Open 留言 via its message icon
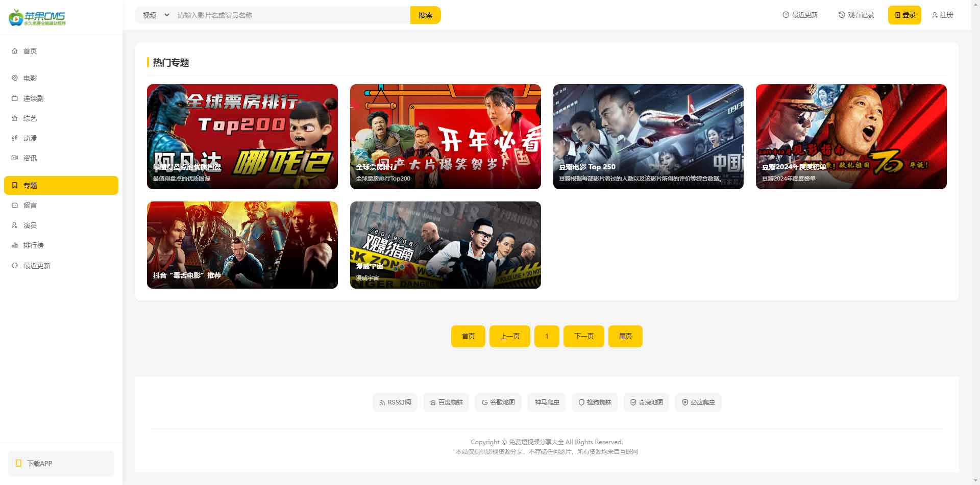This screenshot has width=980, height=485. [x=15, y=206]
